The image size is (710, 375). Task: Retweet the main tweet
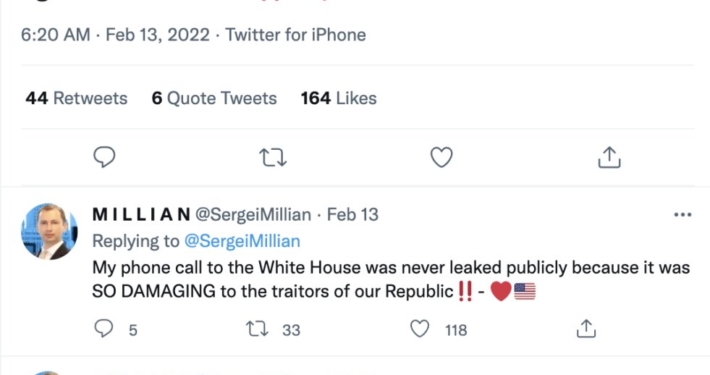click(x=273, y=158)
